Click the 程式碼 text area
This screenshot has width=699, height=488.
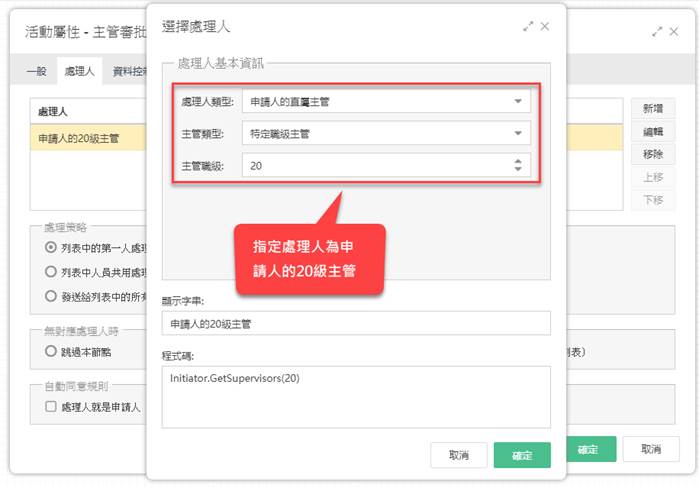[356, 397]
